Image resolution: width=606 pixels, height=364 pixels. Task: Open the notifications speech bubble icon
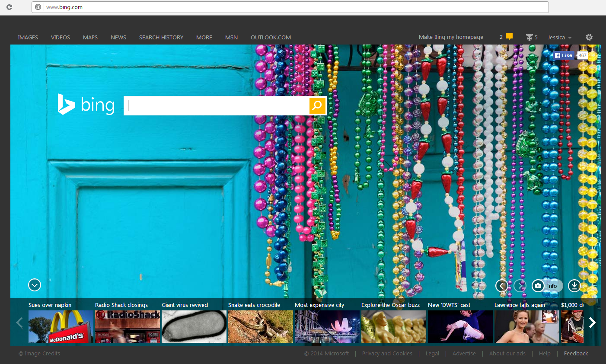(x=509, y=37)
